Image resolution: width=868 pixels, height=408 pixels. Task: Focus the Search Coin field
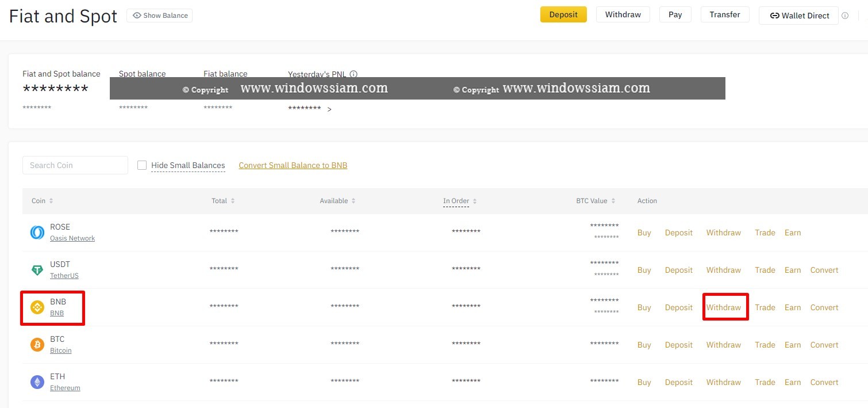[75, 165]
